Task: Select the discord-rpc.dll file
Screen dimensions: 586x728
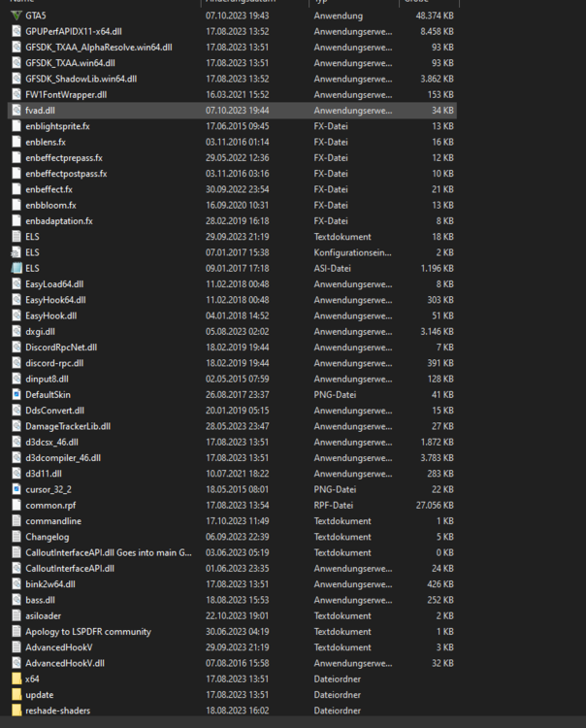Action: 54,363
